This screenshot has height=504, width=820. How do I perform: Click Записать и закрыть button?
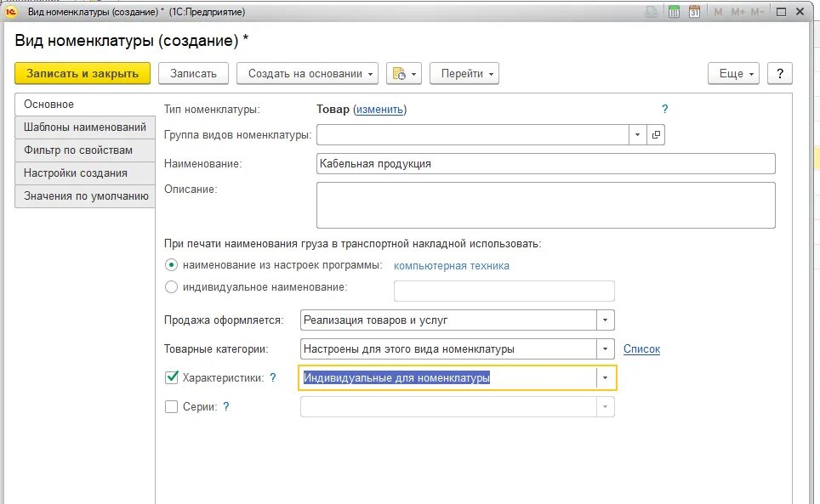point(83,74)
